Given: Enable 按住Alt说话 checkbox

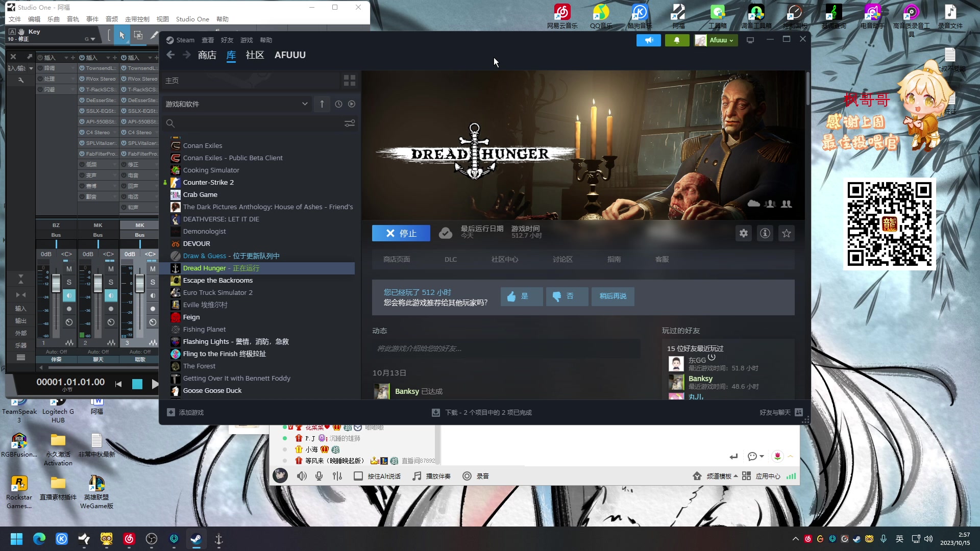Looking at the screenshot, I should (358, 476).
